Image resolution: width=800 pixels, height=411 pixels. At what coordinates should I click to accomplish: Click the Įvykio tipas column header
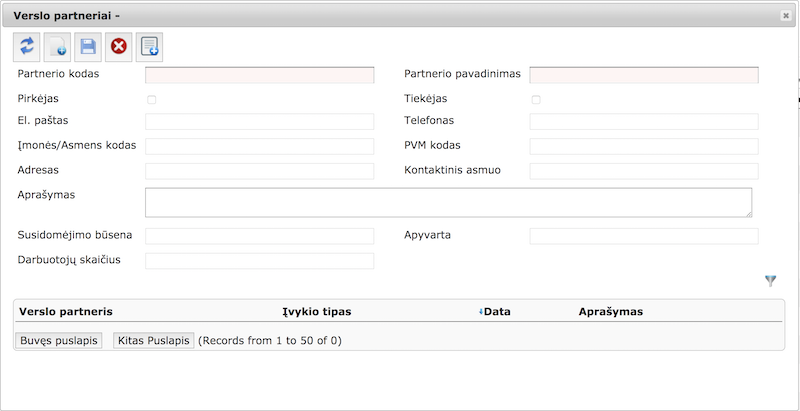pos(317,312)
